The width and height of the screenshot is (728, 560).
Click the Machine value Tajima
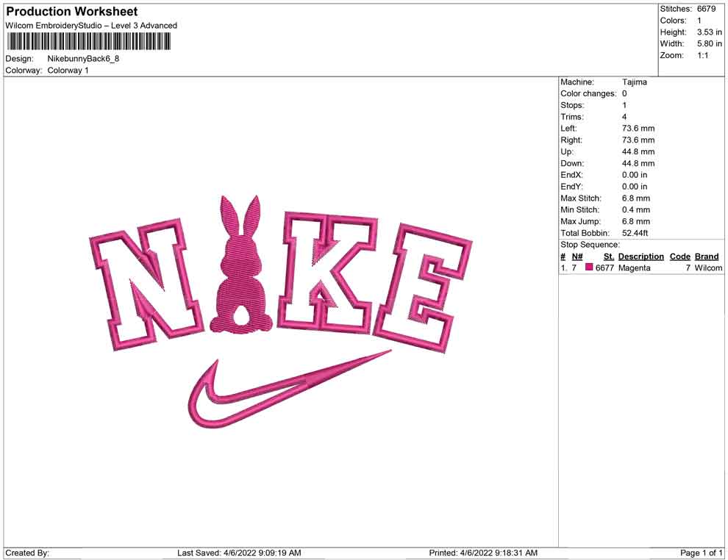coord(634,82)
